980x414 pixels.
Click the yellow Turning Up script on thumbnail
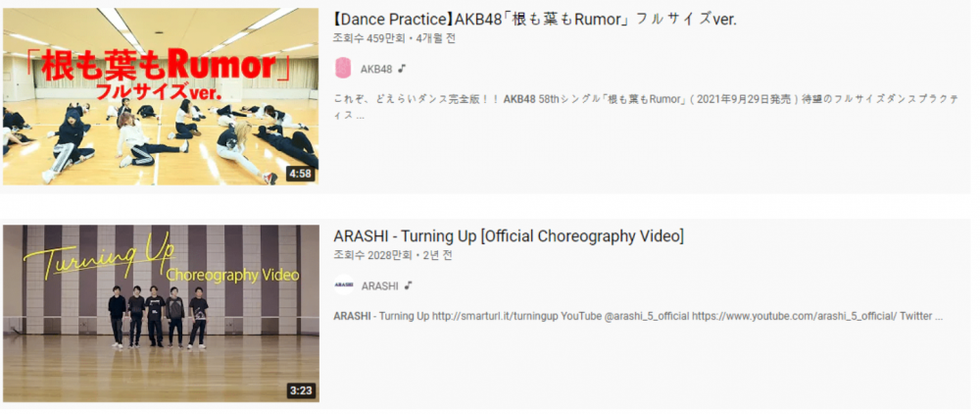100,256
